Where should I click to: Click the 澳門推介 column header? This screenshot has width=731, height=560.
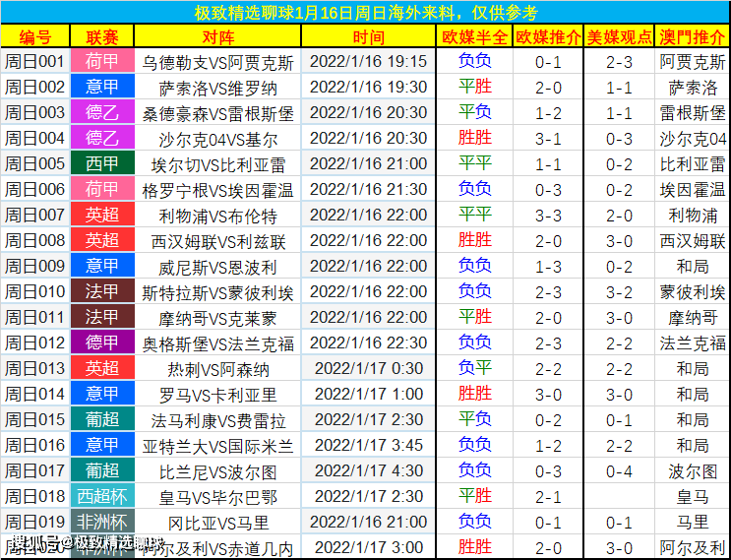692,37
